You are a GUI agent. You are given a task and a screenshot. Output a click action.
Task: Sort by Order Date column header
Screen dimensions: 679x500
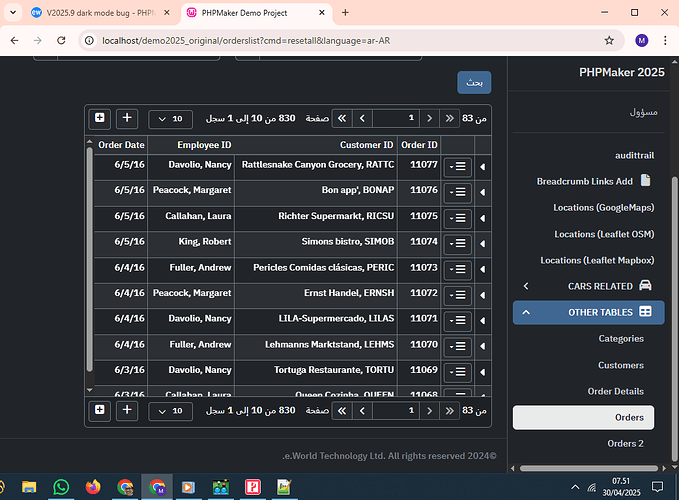click(x=121, y=145)
